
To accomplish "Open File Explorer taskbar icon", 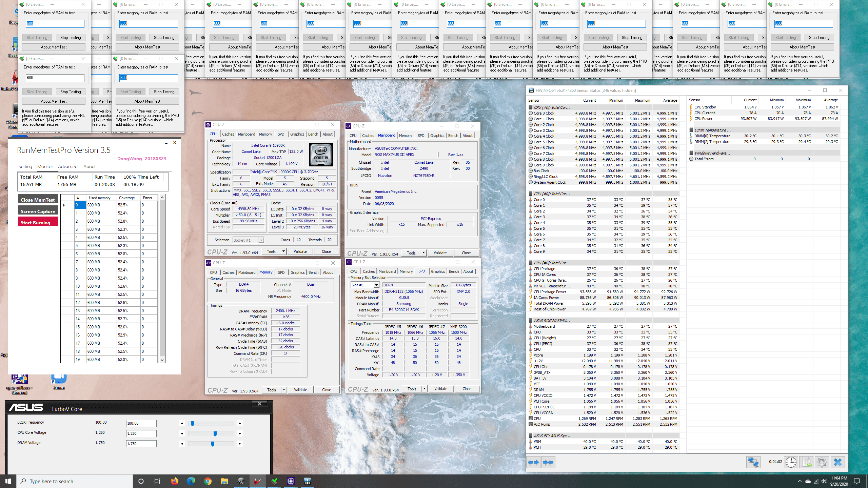I will coord(224,481).
